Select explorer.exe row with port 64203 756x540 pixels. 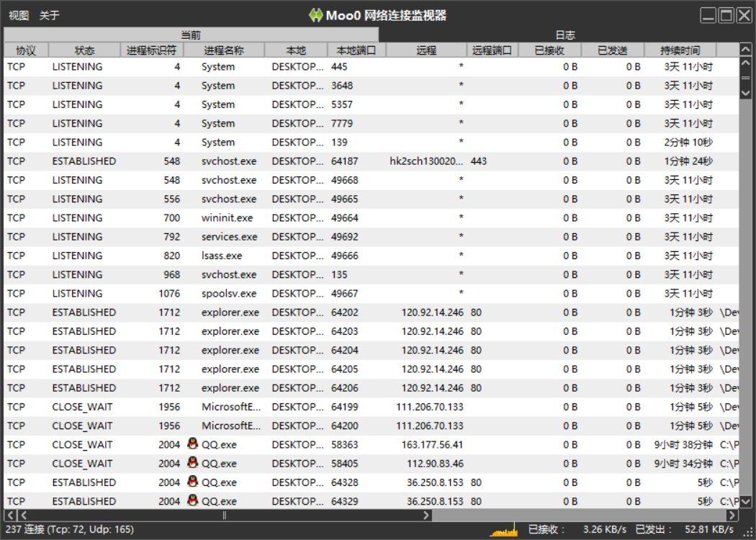(372, 331)
